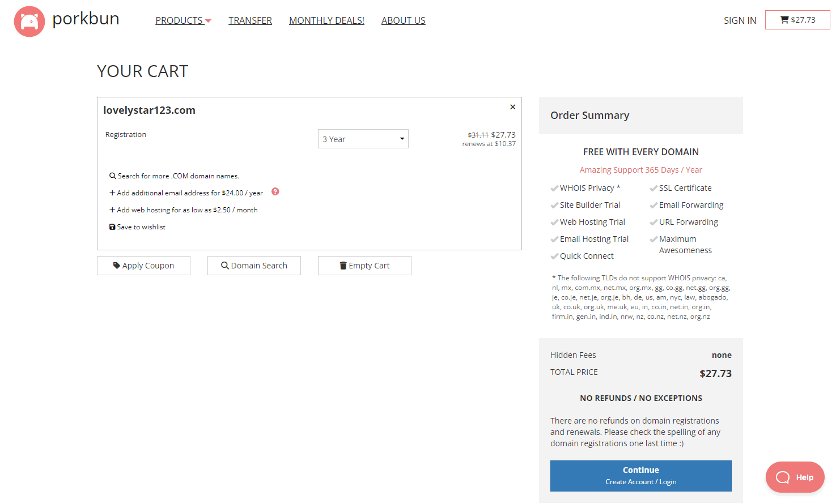This screenshot has width=836, height=504.
Task: Click Empty Cart button
Action: 364,266
